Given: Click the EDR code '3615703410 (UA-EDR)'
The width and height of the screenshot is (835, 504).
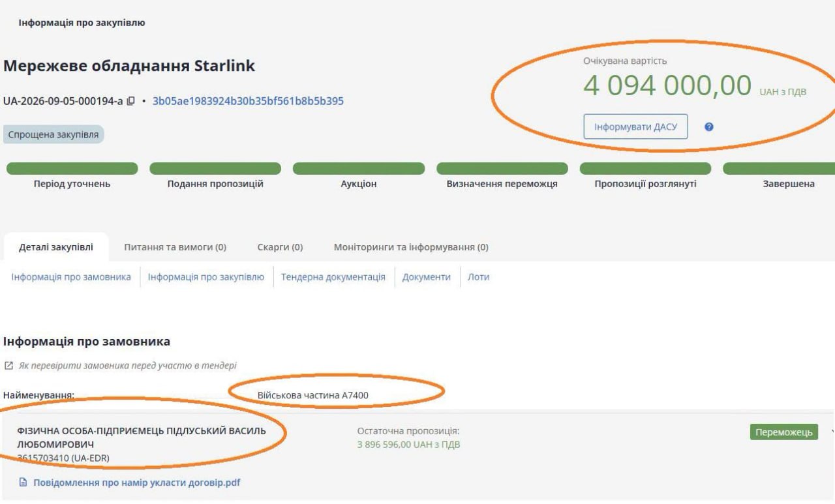Looking at the screenshot, I should coord(63,458).
